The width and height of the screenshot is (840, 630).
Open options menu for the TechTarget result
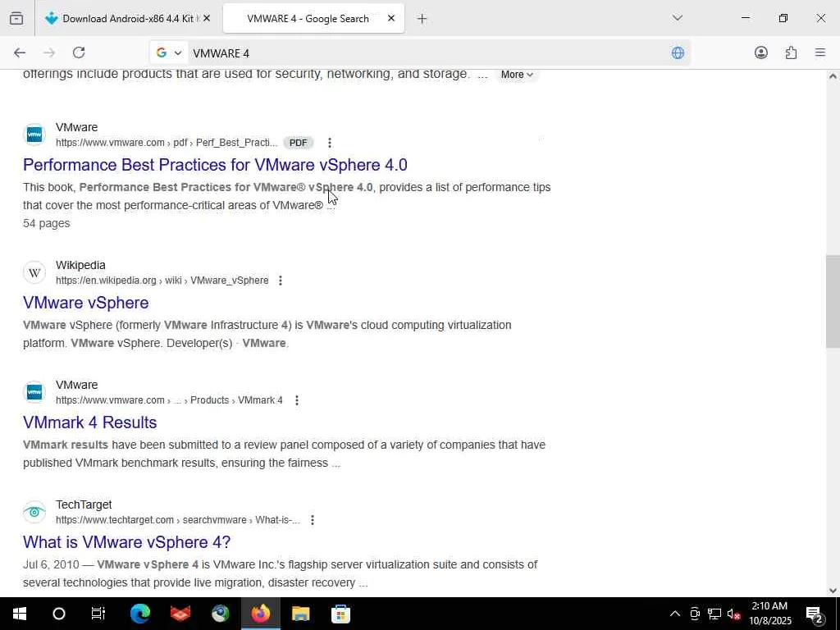(x=313, y=520)
